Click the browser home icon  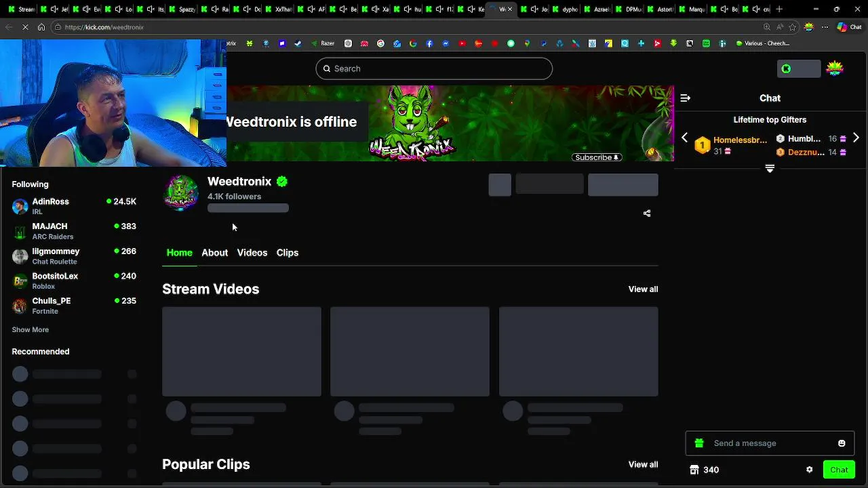[x=41, y=27]
